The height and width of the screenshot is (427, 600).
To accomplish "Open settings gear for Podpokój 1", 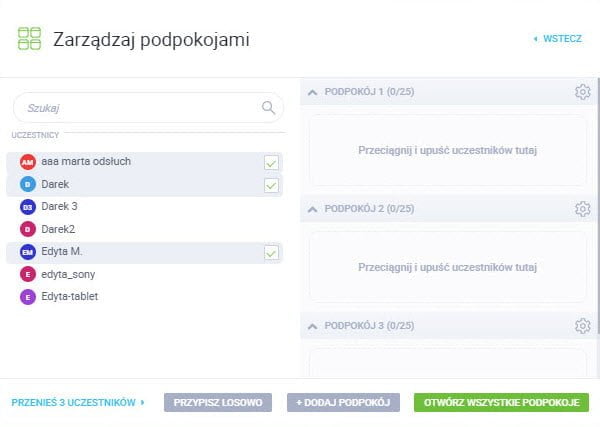I will (x=583, y=92).
